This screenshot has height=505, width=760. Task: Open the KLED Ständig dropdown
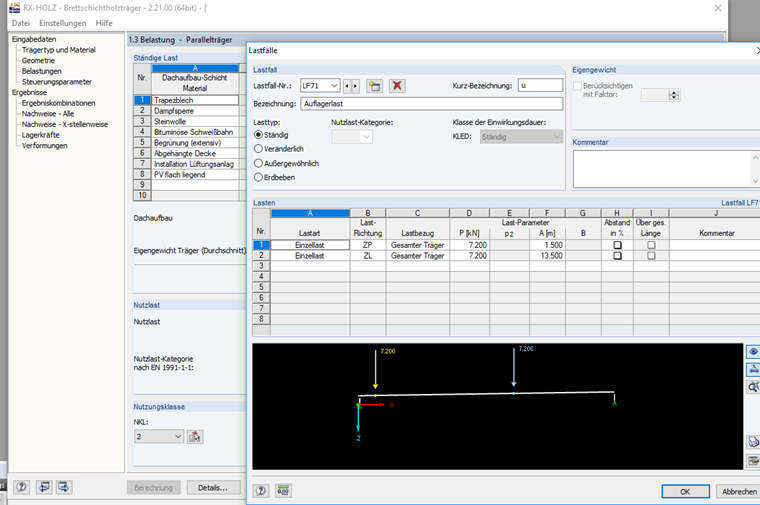click(x=521, y=137)
